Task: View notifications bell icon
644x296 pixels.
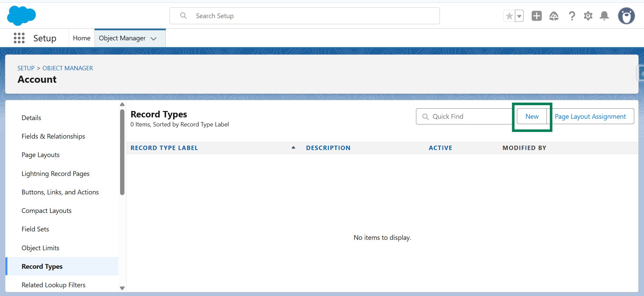Action: tap(604, 16)
